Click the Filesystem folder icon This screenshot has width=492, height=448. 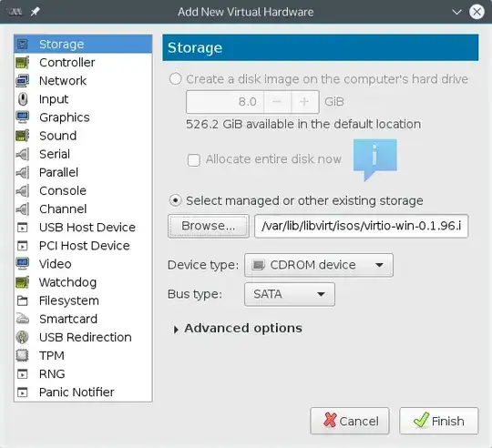(x=22, y=300)
